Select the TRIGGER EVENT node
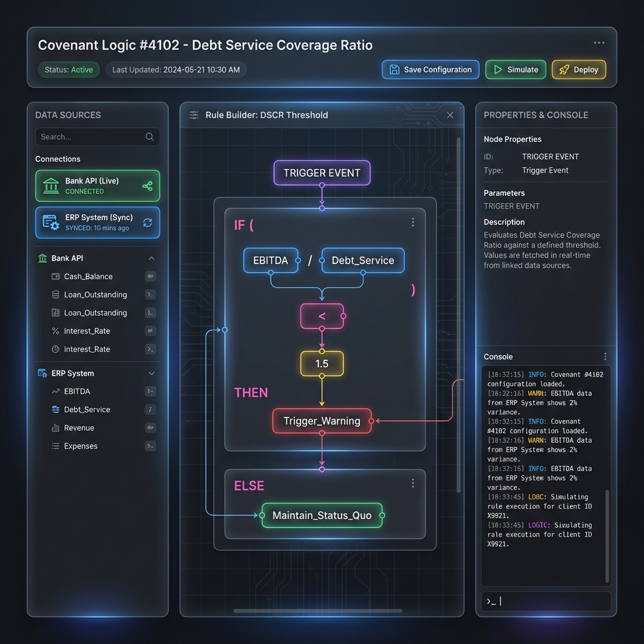Image resolution: width=644 pixels, height=644 pixels. pos(322,173)
